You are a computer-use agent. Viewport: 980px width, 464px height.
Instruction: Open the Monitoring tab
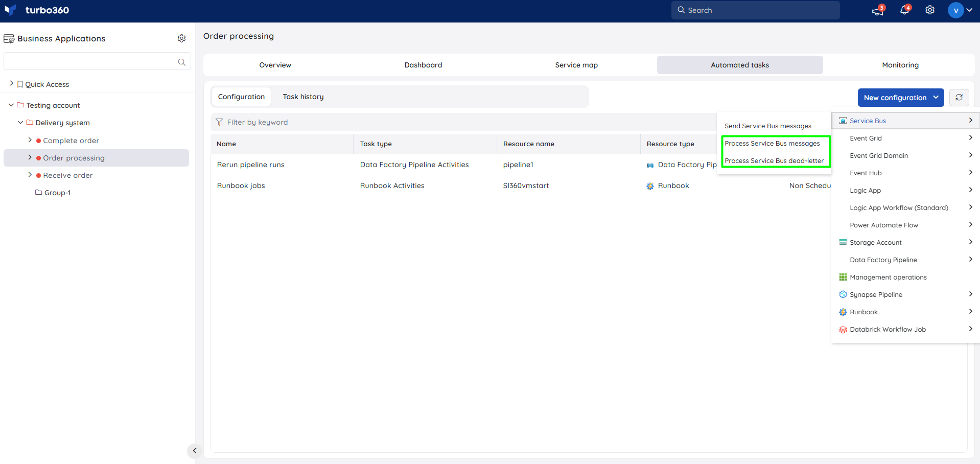[900, 65]
